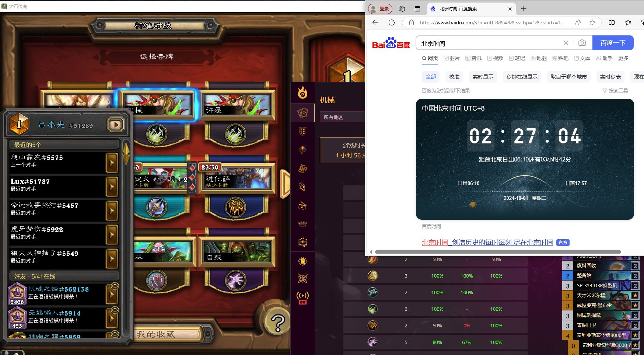The height and width of the screenshot is (355, 644).
Task: Open browser split screen icon
Action: (612, 22)
